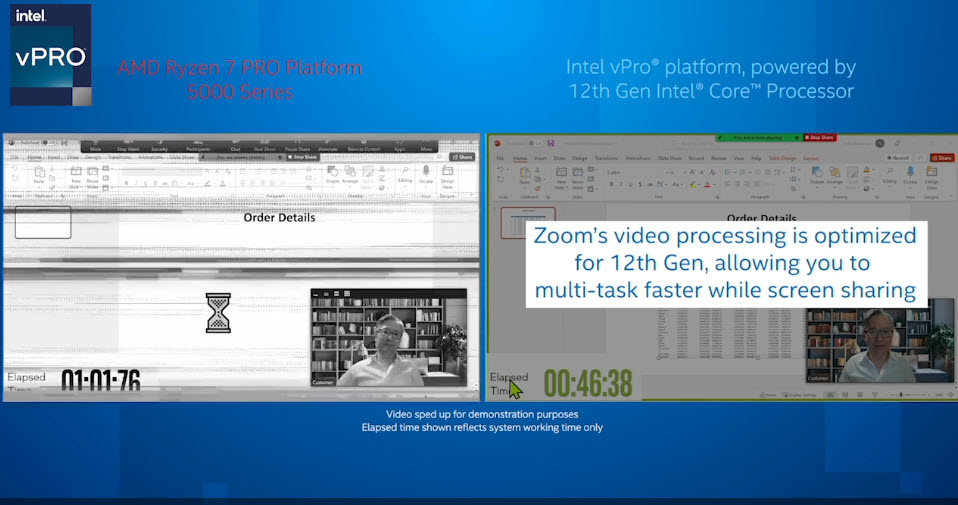Toggle Center alignment in right PowerPoint ribbon
Viewport: 958px width, 505px height.
(737, 184)
